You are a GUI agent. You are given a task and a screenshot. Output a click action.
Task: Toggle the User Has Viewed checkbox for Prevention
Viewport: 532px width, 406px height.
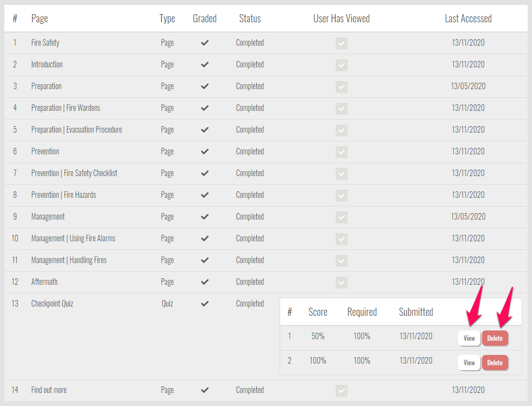342,152
